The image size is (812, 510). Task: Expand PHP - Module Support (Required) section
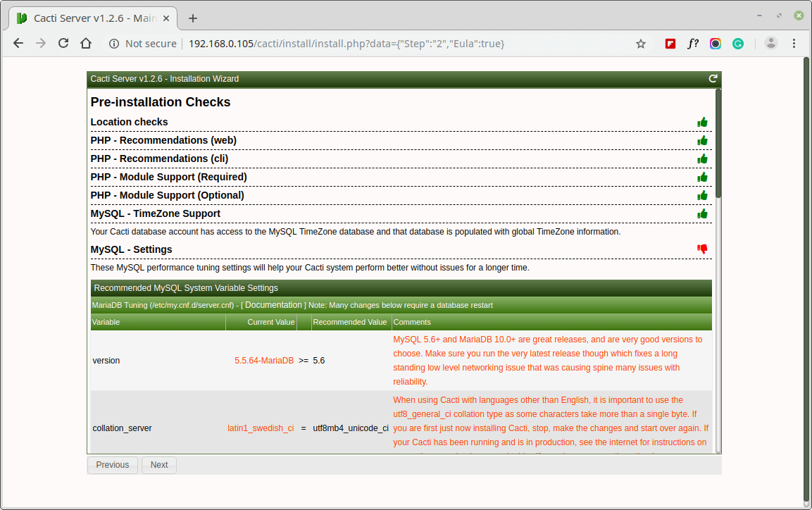168,177
